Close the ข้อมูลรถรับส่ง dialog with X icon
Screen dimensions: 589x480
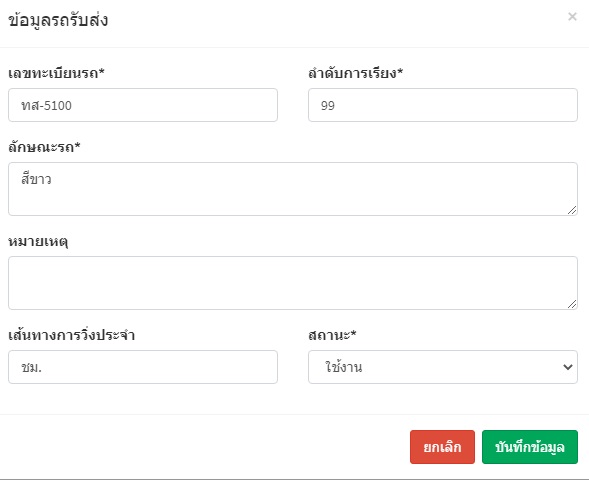pos(572,17)
